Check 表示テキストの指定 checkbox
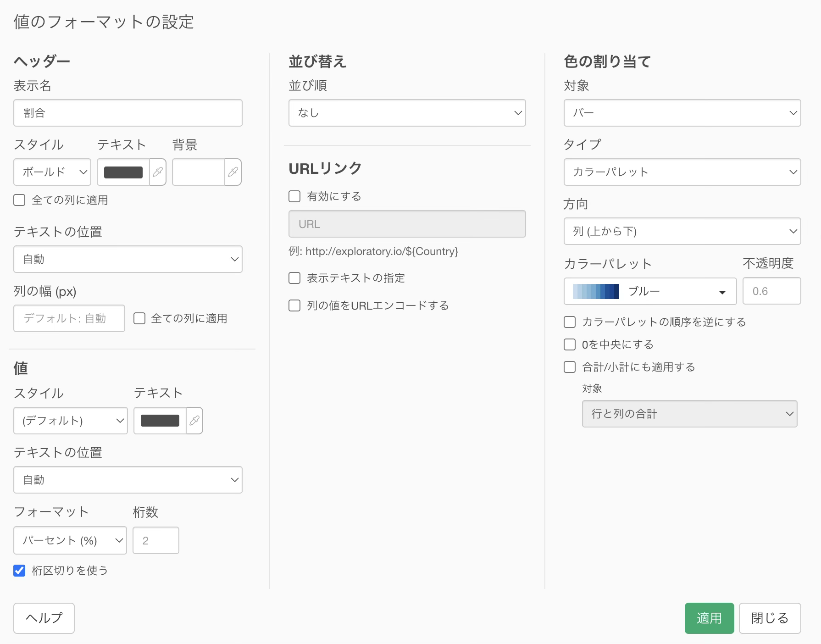 [x=294, y=278]
